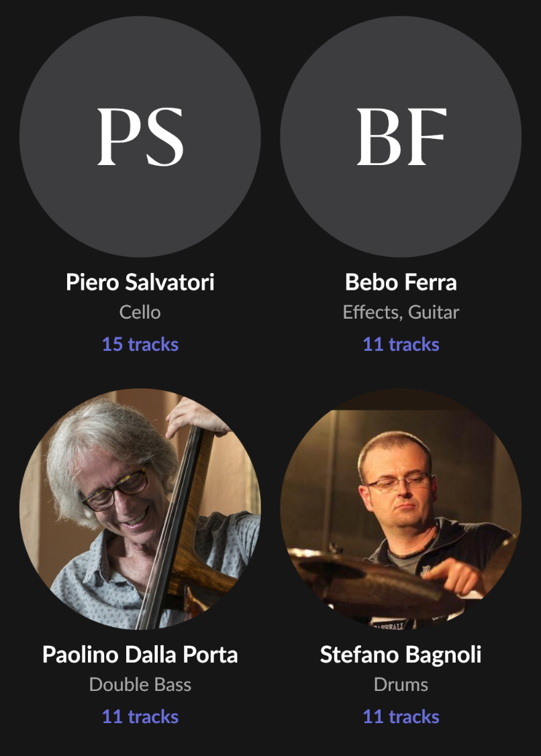Select the Cello role label
Screen dimensions: 541x756
[x=140, y=312]
